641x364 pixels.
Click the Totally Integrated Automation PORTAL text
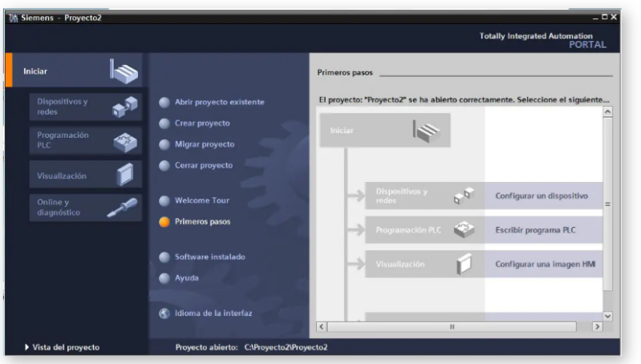pyautogui.click(x=542, y=40)
